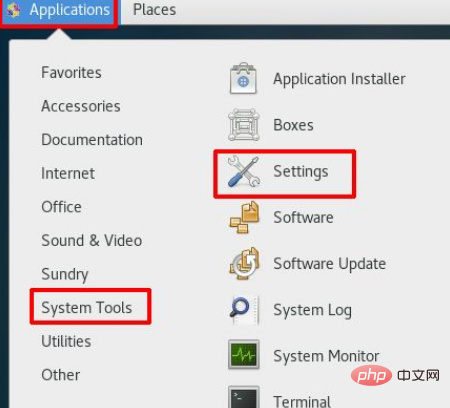Open the Application Installer shopping bag icon
Viewport: 450px width, 408px height.
coord(243,79)
